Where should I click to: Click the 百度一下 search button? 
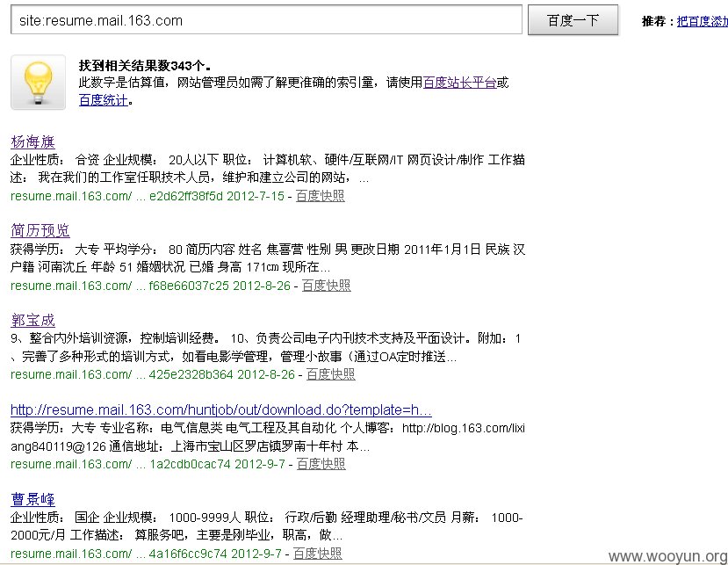(573, 20)
